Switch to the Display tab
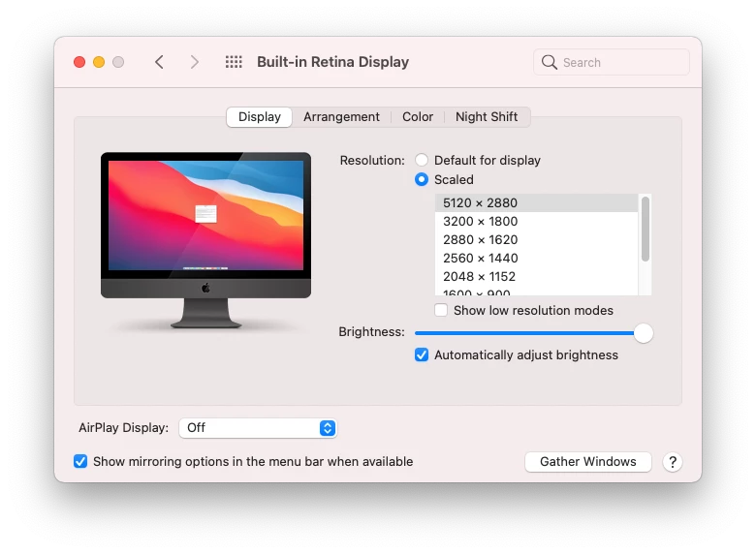This screenshot has width=756, height=554. [260, 117]
